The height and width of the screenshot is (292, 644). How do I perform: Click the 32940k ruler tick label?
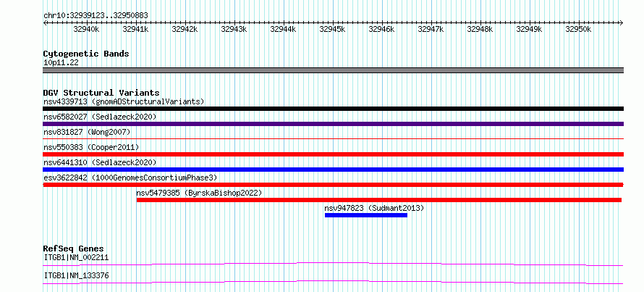tap(86, 29)
